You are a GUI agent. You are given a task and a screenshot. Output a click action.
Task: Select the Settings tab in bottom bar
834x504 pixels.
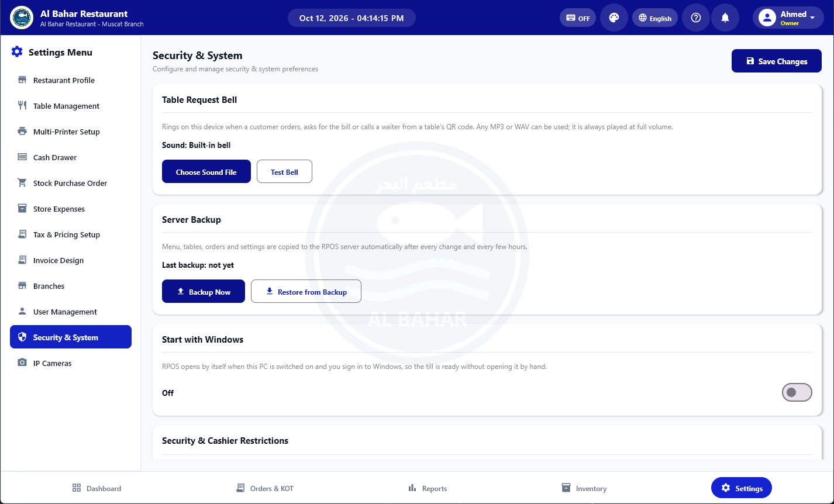tap(742, 488)
